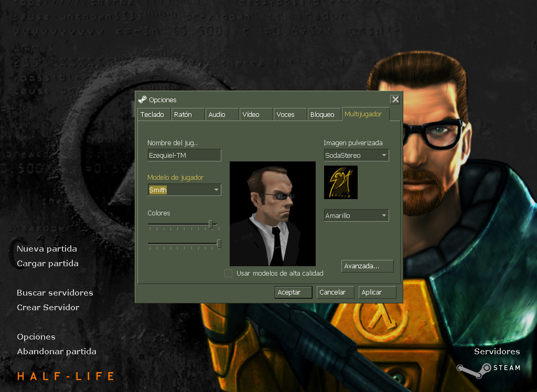Select Buscar servidores from the main menu
Image resolution: width=537 pixels, height=392 pixels.
click(55, 292)
